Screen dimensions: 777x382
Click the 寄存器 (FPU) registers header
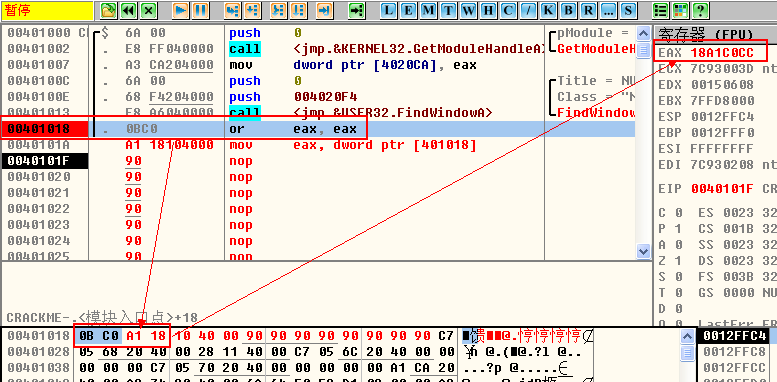(706, 34)
